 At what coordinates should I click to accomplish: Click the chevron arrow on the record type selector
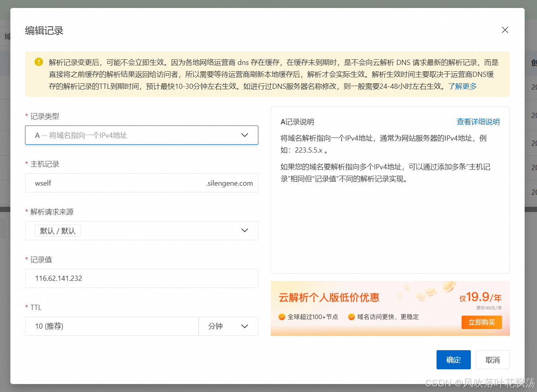tap(244, 135)
